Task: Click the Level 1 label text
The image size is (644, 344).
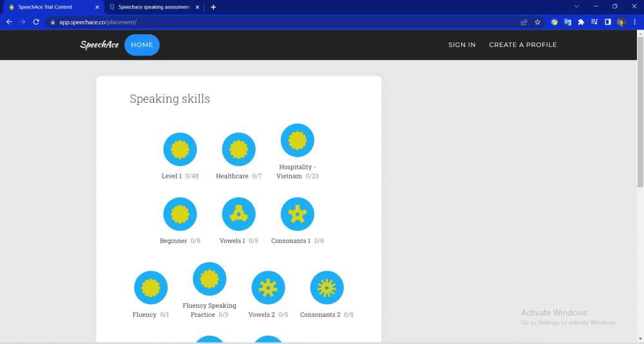Action: click(171, 176)
